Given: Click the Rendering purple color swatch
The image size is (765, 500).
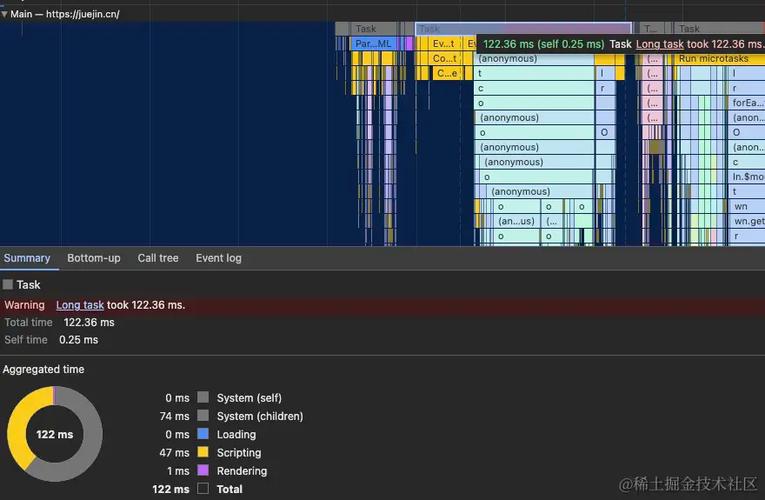Looking at the screenshot, I should pyautogui.click(x=203, y=470).
